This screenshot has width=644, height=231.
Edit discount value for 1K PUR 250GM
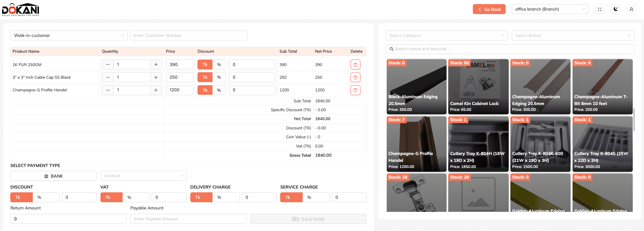pos(252,65)
